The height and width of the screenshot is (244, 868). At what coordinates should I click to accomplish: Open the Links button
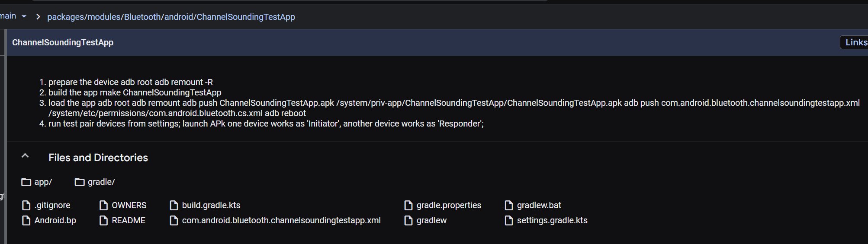click(855, 42)
